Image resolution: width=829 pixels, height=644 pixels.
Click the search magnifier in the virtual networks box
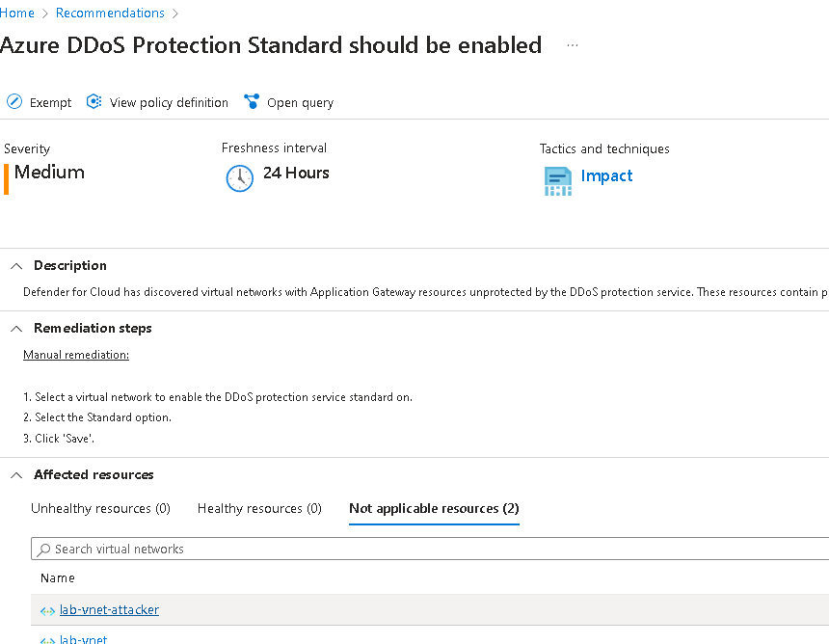(x=45, y=549)
